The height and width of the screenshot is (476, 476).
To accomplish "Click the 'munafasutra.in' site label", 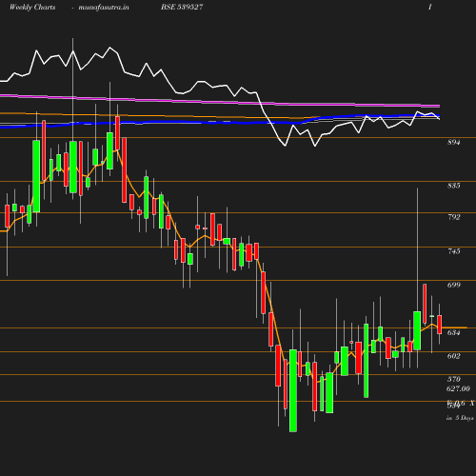I will (104, 8).
